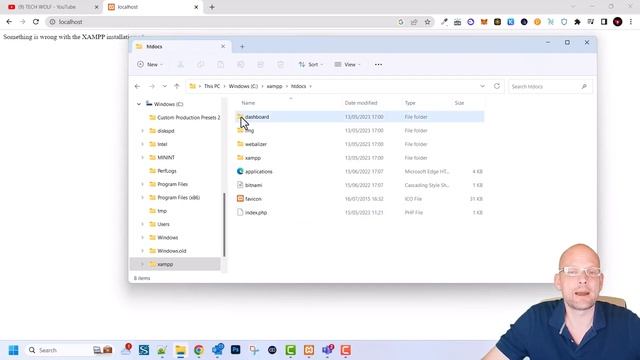640x360 pixels.
Task: Expand the address bar history dropdown
Action: (482, 86)
